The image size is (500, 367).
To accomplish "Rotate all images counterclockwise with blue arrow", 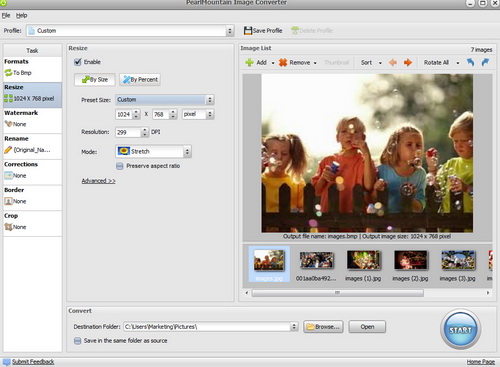I will tap(470, 62).
